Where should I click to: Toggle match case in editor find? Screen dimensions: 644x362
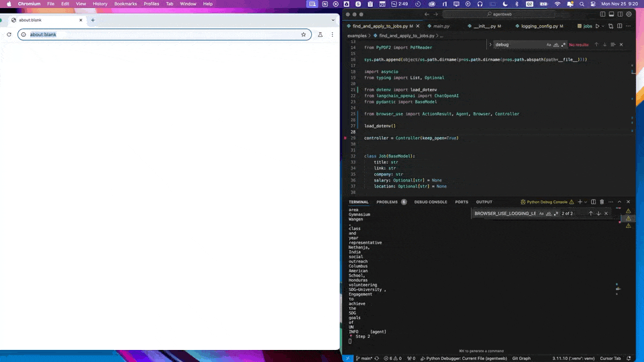point(549,44)
